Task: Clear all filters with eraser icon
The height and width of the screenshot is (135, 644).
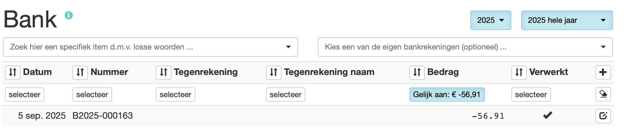Action: (603, 94)
